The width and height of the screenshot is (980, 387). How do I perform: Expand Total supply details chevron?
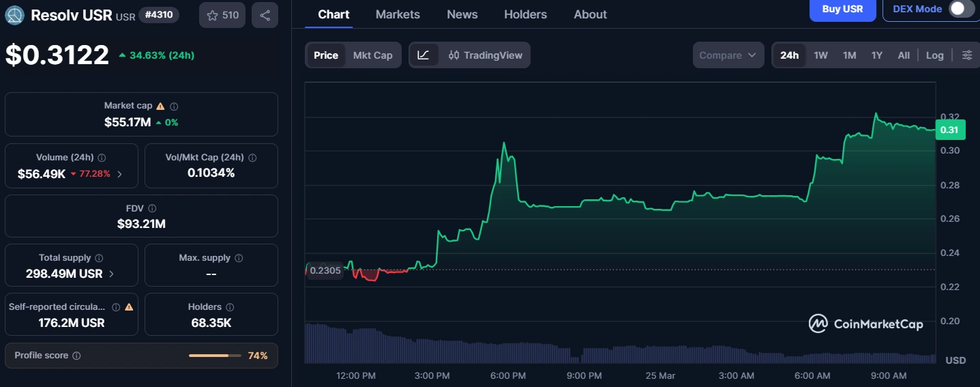coord(112,274)
